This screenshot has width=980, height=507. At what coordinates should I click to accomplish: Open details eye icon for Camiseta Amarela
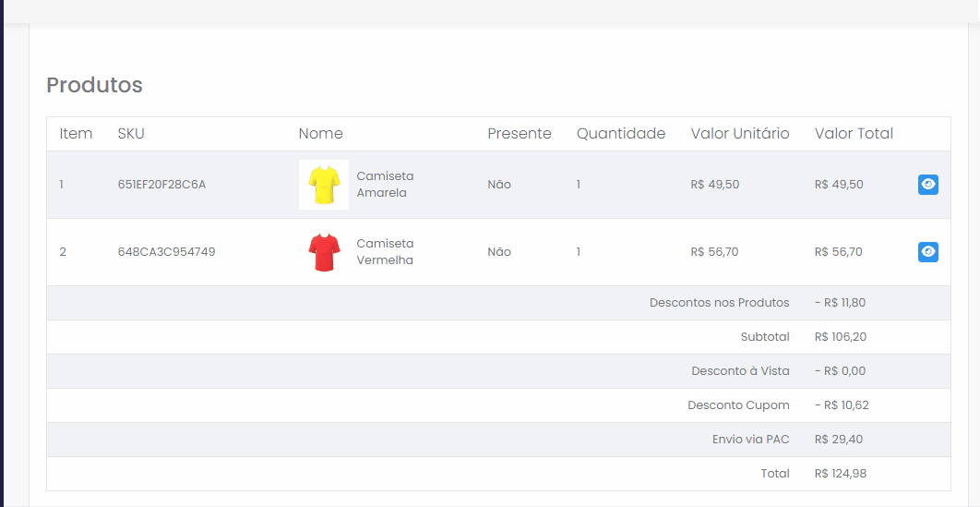(928, 185)
